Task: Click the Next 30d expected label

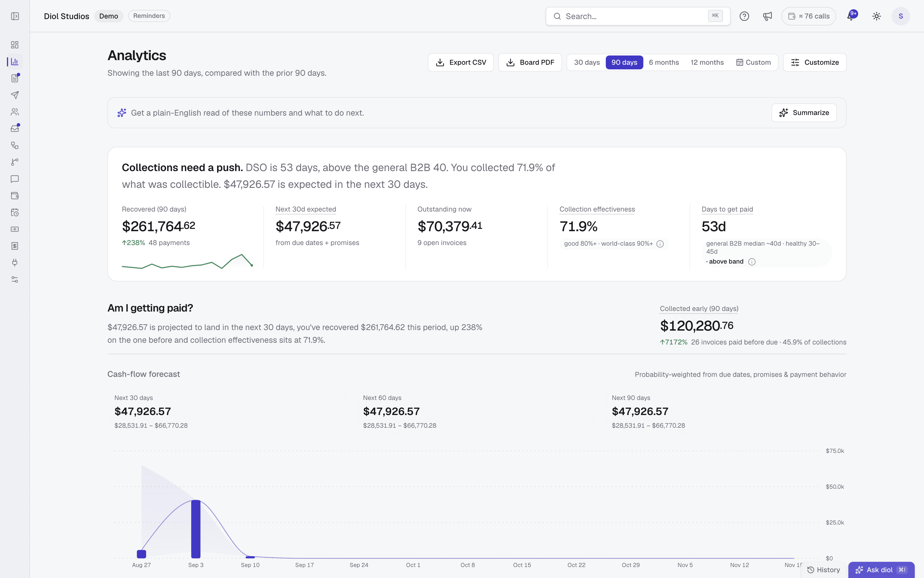Action: click(306, 209)
